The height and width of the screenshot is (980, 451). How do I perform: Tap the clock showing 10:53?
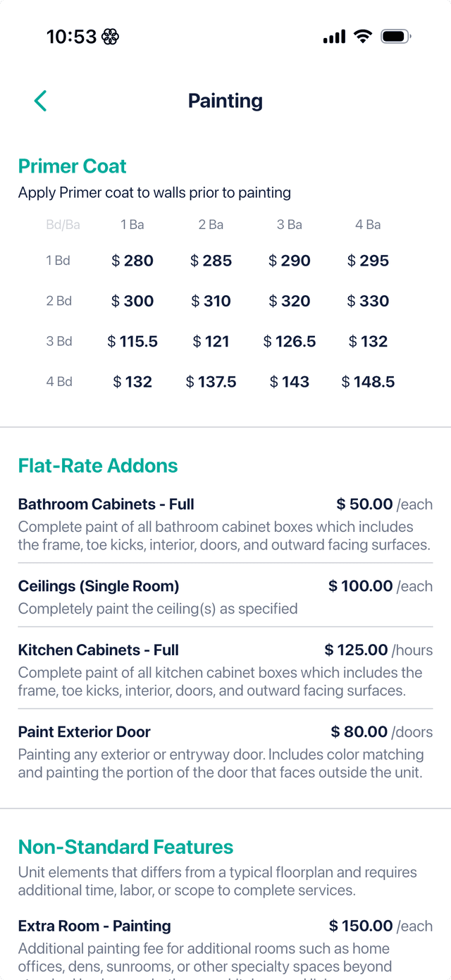click(x=71, y=36)
